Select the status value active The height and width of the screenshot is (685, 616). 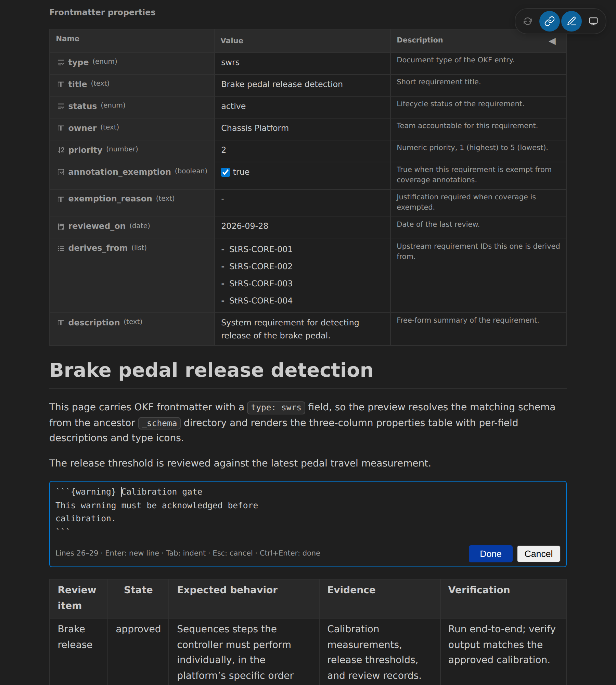(x=233, y=106)
